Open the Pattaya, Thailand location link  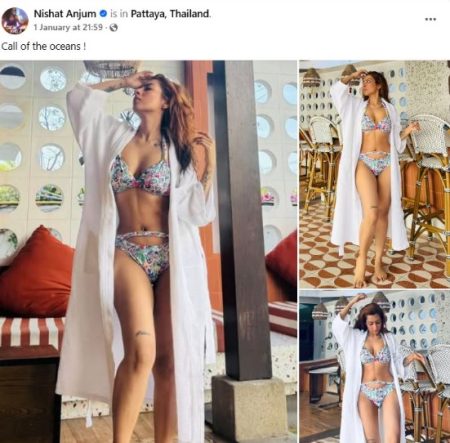coord(170,14)
